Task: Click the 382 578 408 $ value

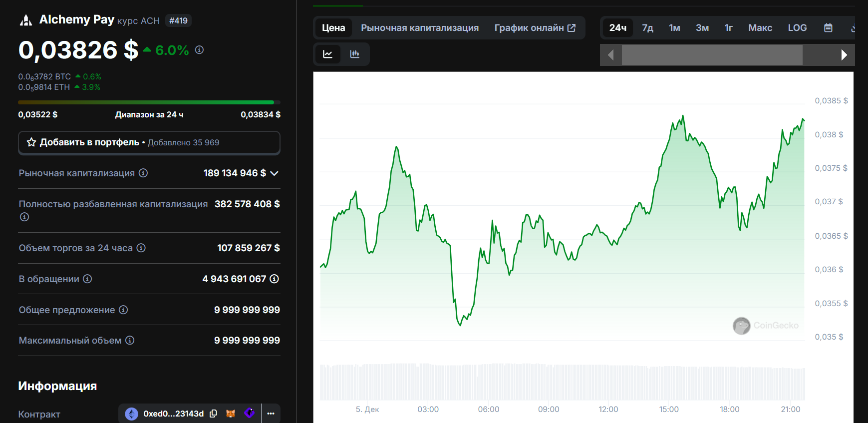Action: [247, 204]
